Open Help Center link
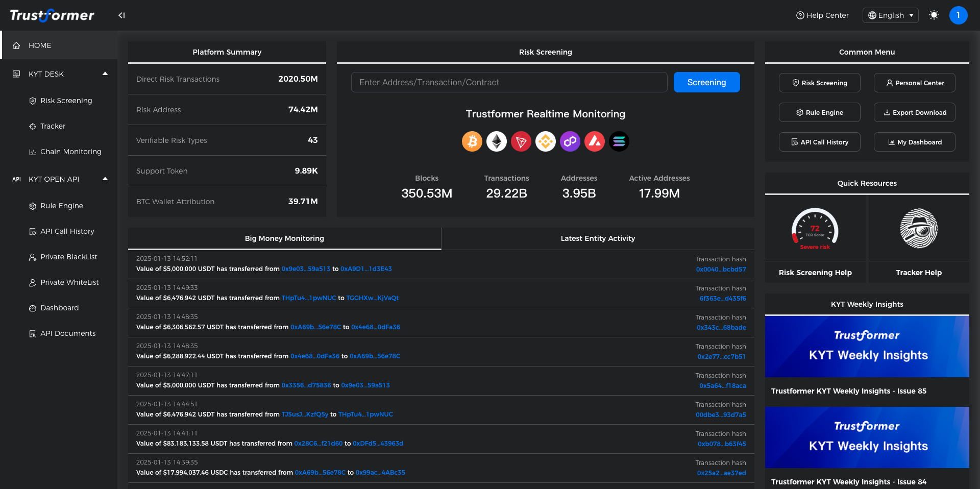This screenshot has width=980, height=489. [x=822, y=15]
